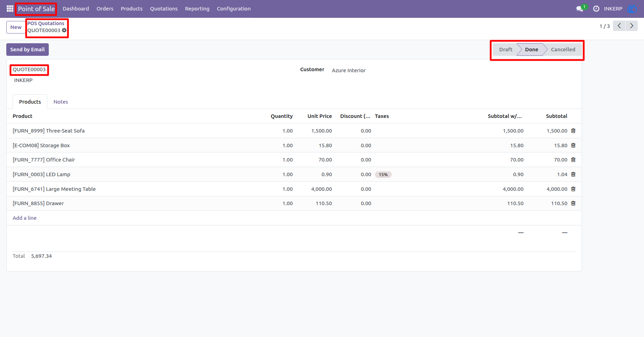Open the user avatar icon
644x337 pixels.
tap(632, 9)
